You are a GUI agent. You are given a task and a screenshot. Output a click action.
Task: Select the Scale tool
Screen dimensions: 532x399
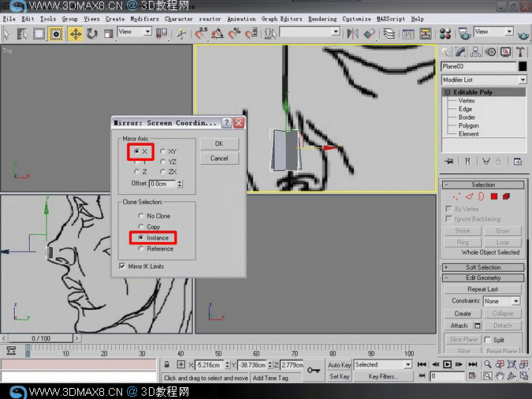[108, 34]
